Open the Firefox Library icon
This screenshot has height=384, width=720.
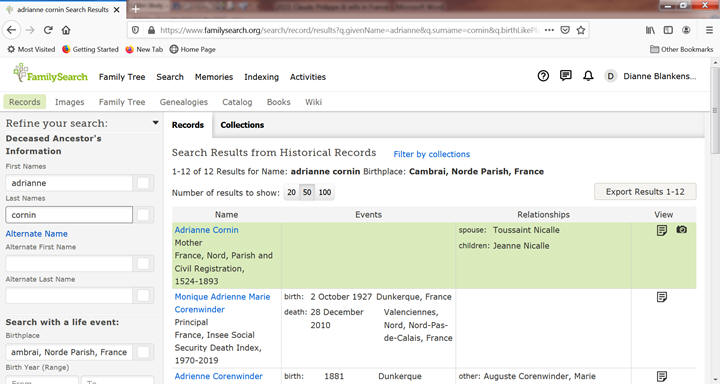[x=650, y=30]
